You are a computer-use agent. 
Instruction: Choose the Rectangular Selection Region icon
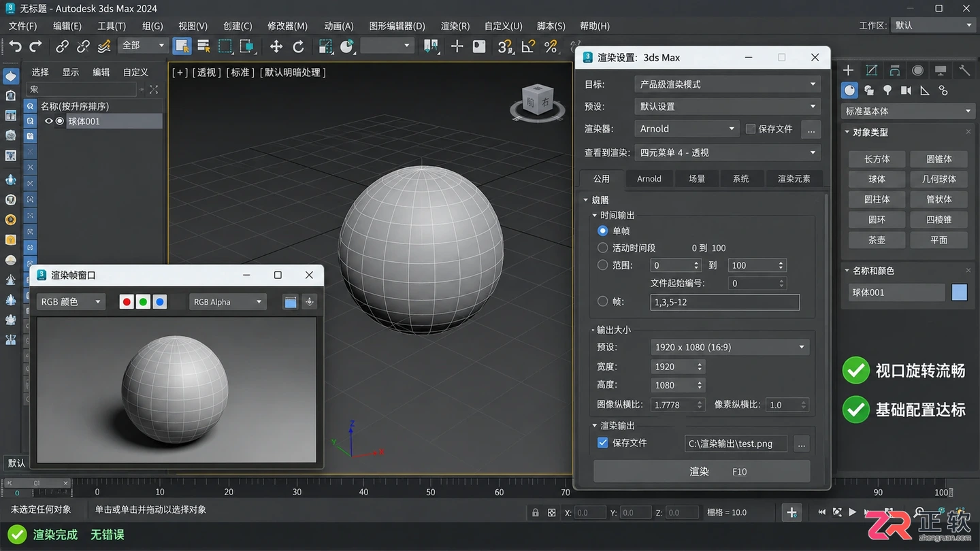pos(225,46)
